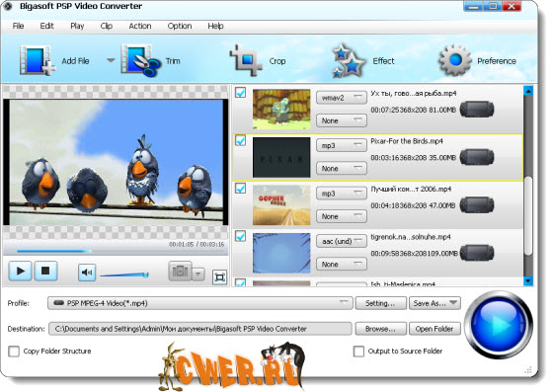553x392 pixels.
Task: Adjust the volume slider
Action: 124,274
